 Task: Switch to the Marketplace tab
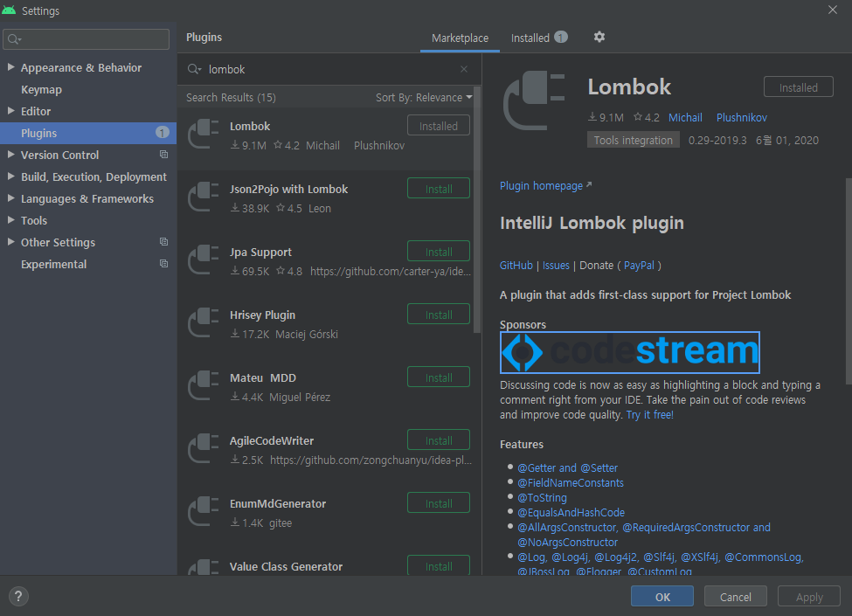(460, 38)
